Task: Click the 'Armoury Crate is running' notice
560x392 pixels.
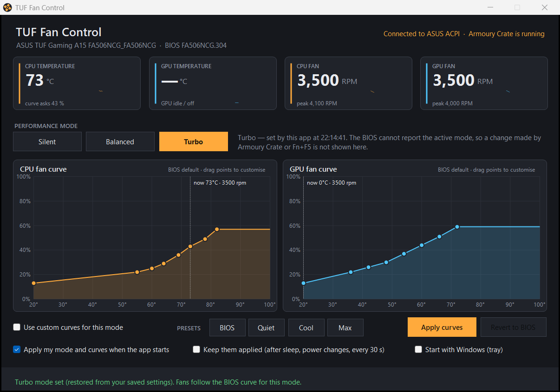Action: pos(507,34)
